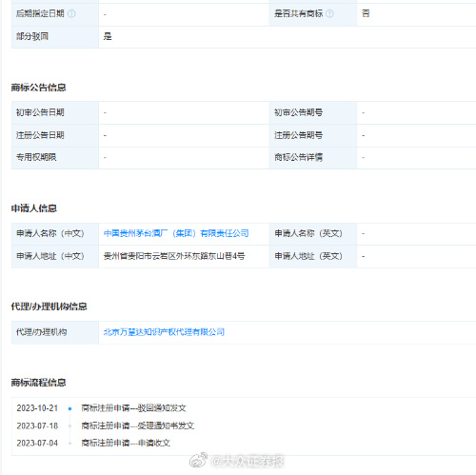Click the 后期指定日期 label text
This screenshot has width=476, height=475.
[x=40, y=13]
